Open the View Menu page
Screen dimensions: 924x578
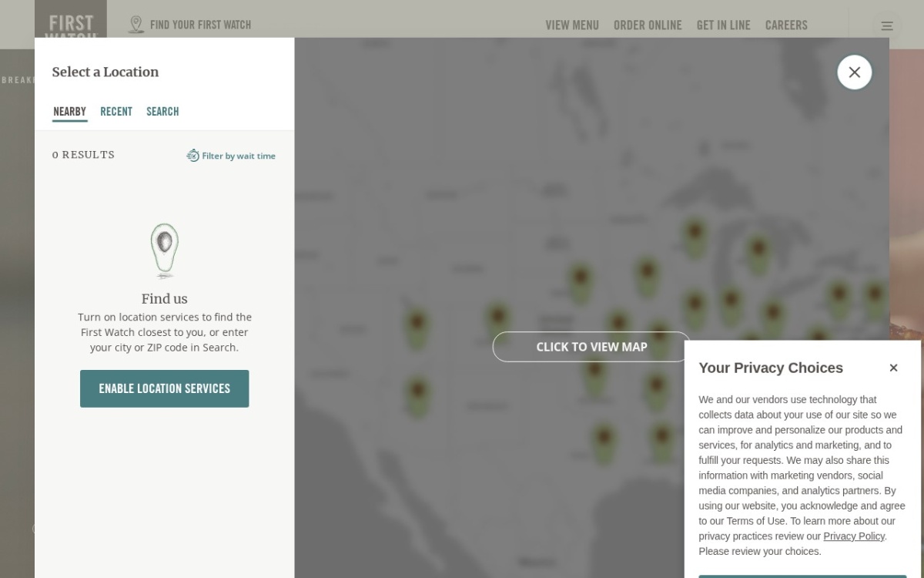pos(572,25)
